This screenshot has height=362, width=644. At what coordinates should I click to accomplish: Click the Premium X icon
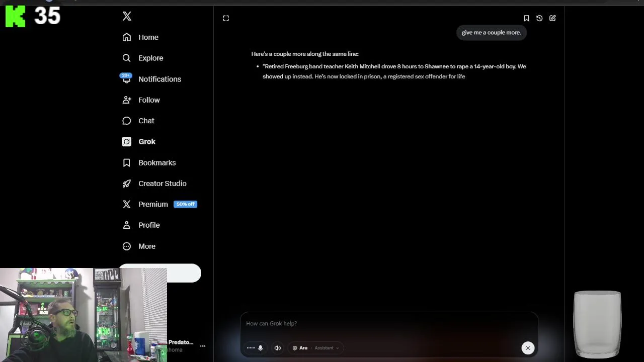127,205
